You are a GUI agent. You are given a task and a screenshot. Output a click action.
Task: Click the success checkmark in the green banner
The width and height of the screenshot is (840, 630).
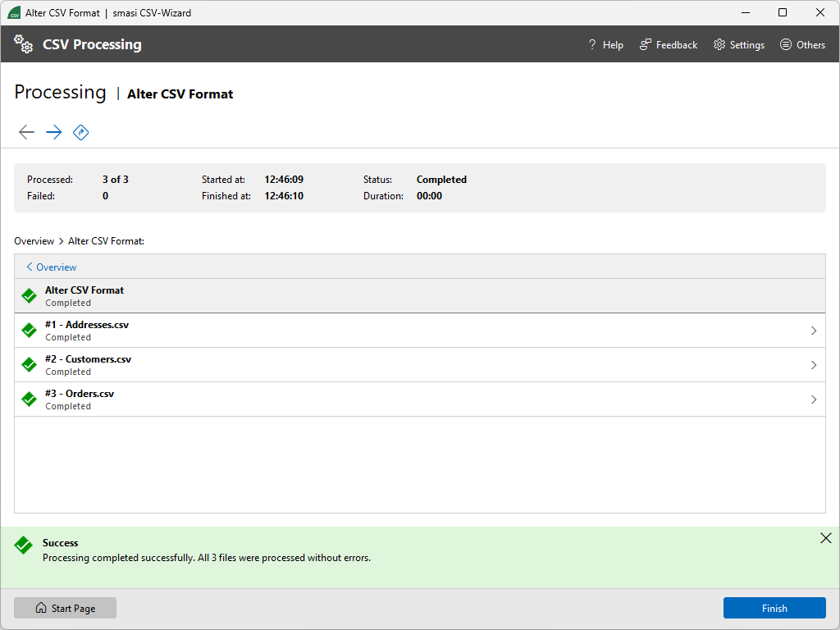tap(26, 543)
